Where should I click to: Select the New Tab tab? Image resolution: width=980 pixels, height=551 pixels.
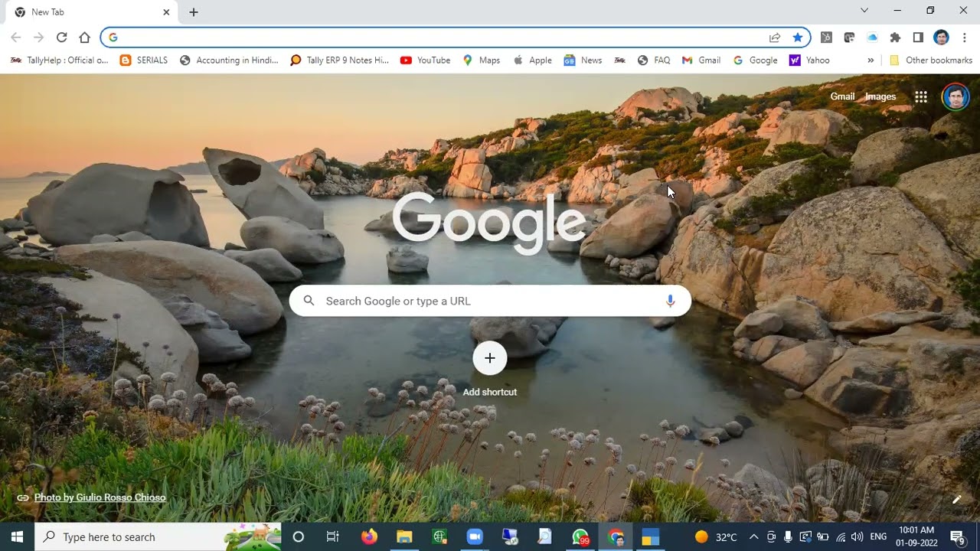(92, 12)
